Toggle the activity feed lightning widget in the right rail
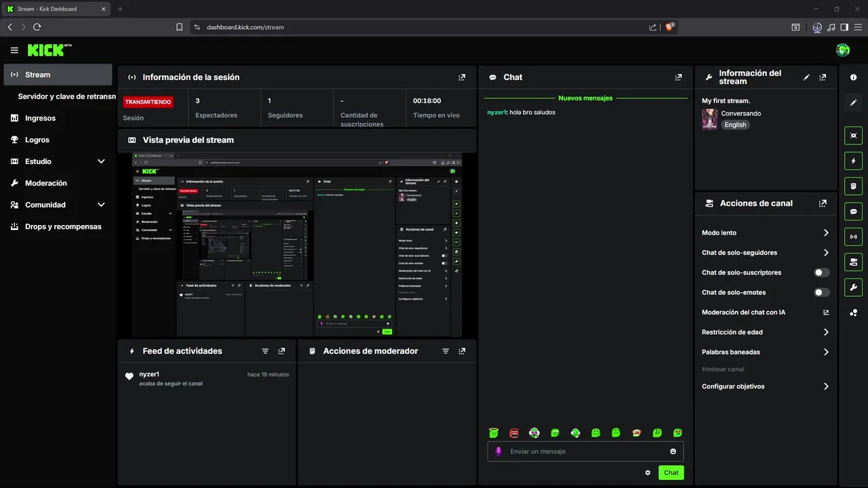The height and width of the screenshot is (488, 868). pyautogui.click(x=854, y=161)
